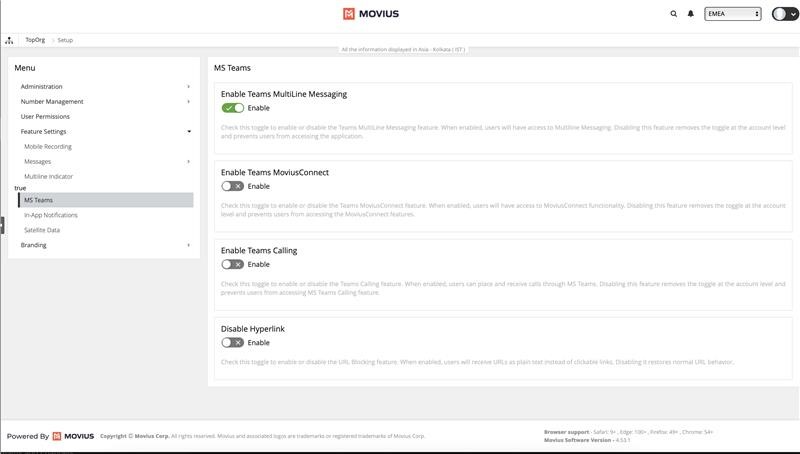Open Mobile Recording settings
This screenshot has width=800, height=454.
tap(48, 146)
